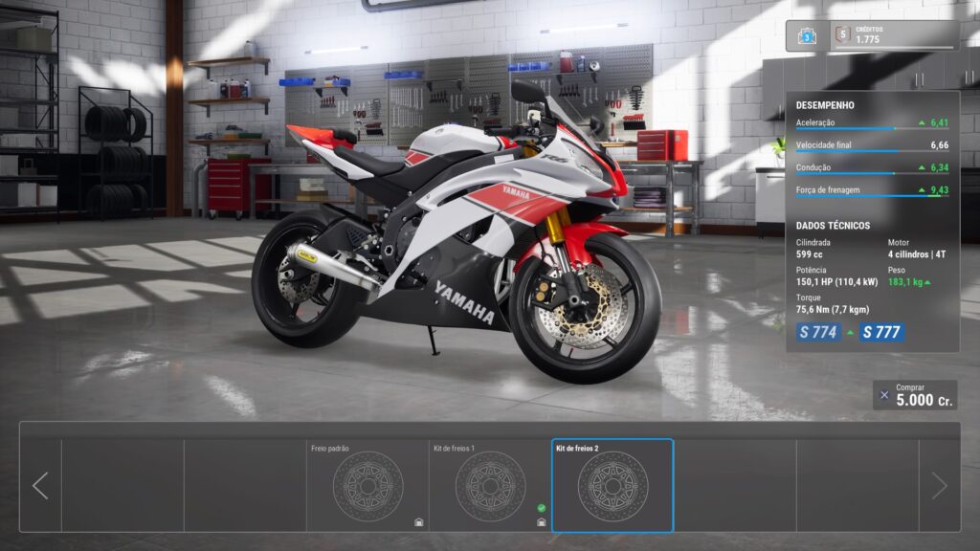
Task: Click the Força de frenagem performance bar
Action: pyautogui.click(x=872, y=196)
